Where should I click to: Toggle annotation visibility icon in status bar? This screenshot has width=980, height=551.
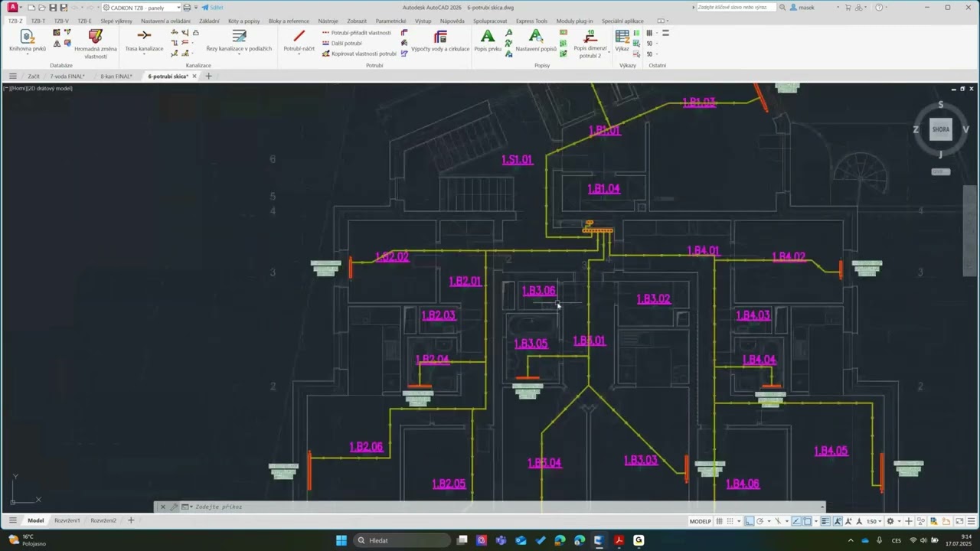(838, 521)
